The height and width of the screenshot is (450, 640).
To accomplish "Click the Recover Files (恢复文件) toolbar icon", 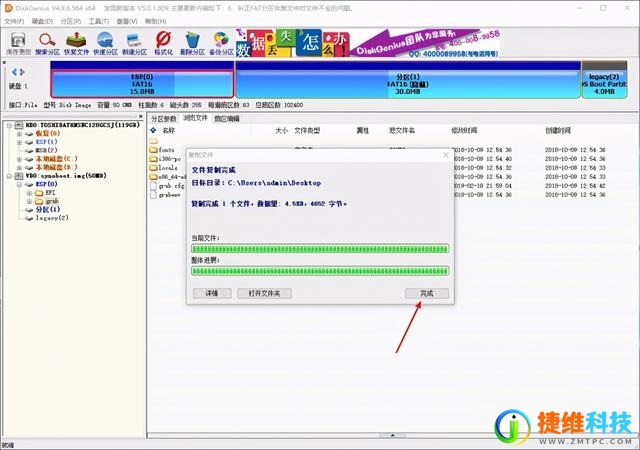I will coord(77,41).
